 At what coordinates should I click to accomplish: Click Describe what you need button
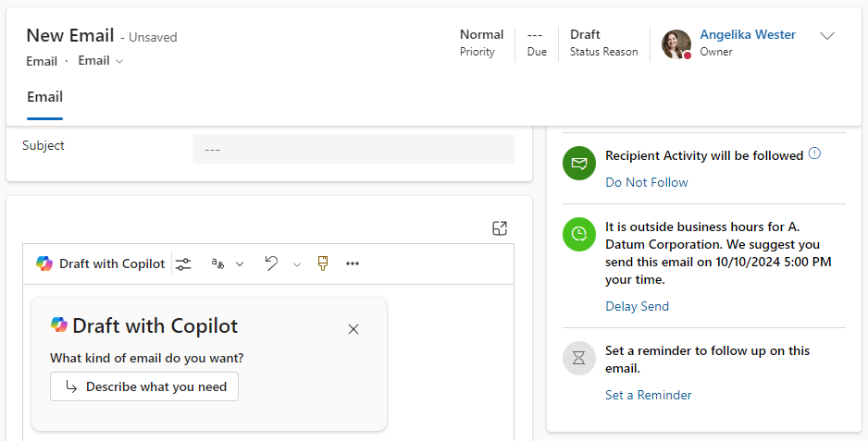(x=144, y=386)
